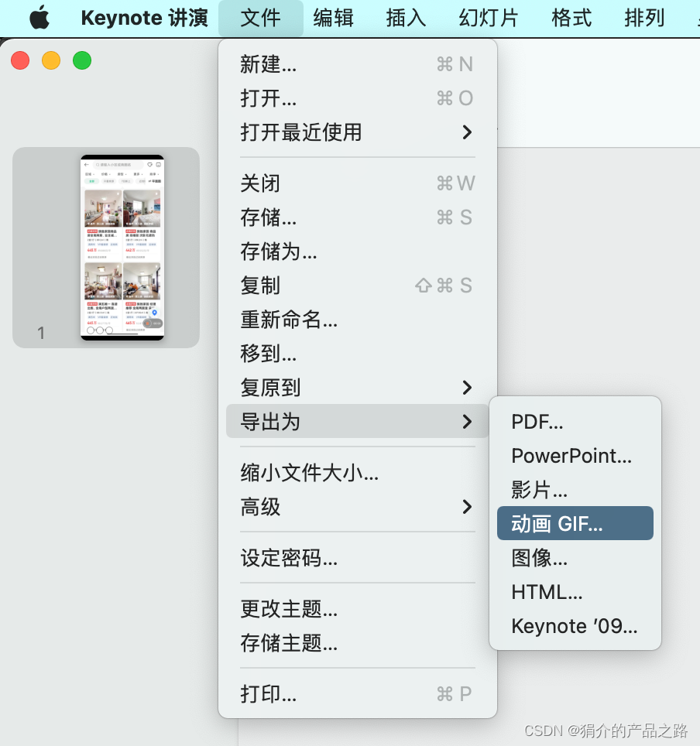Open the 排列 menu
Viewport: 700px width, 746px height.
[644, 18]
